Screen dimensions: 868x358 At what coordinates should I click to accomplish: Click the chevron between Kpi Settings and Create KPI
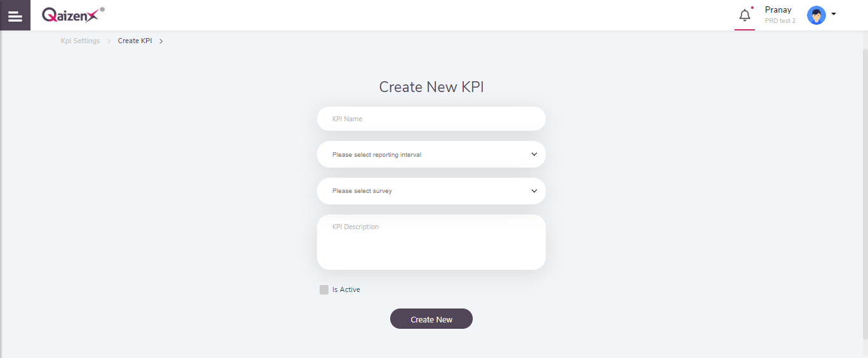109,41
